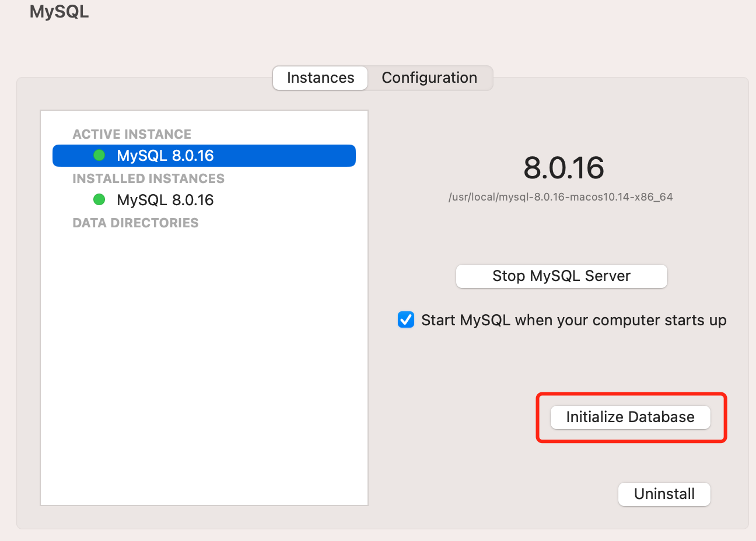Select MySQL 8.0.16 under Installed Instances
Viewport: 756px width, 541px height.
(x=204, y=200)
